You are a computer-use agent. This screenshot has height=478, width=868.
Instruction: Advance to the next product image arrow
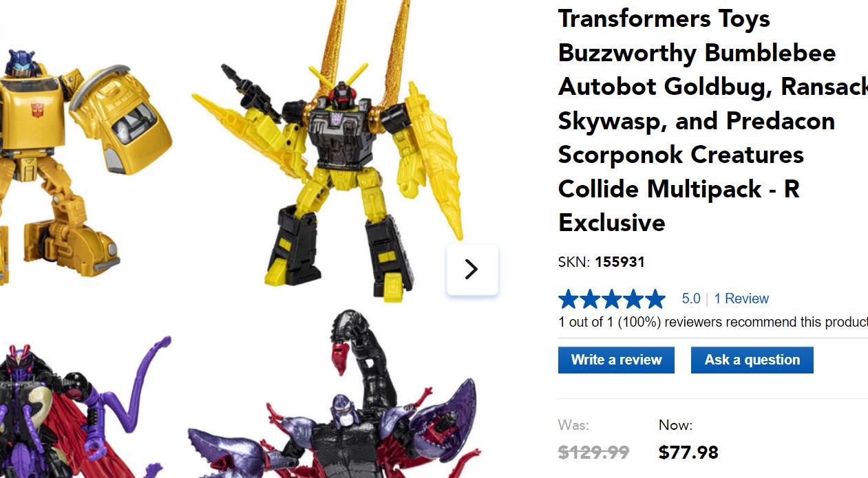472,269
